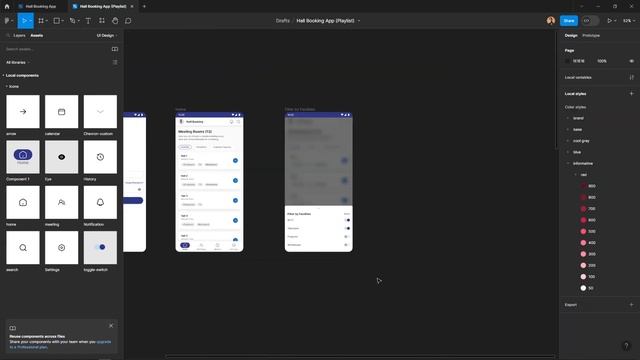Select the search component thumbnail
This screenshot has width=640, height=360.
tap(23, 247)
